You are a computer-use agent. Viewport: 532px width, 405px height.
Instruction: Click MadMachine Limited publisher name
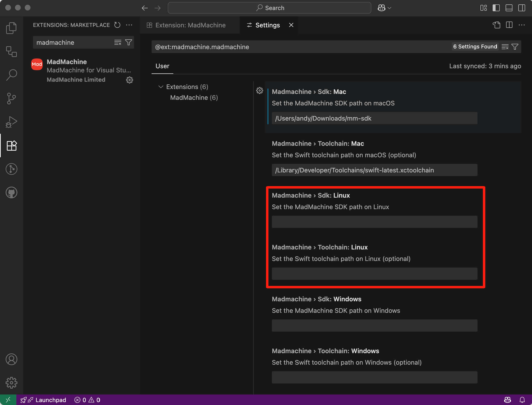(x=76, y=80)
